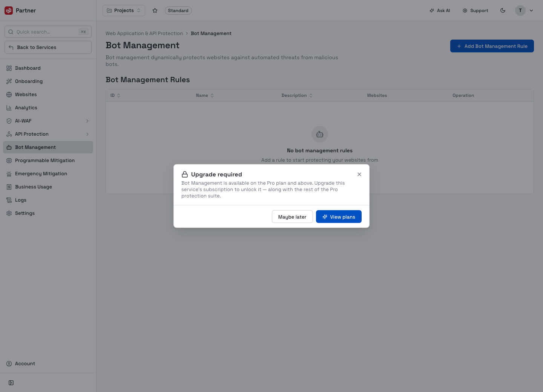Click the Onboarding wand icon
Viewport: 543px width, 392px height.
pyautogui.click(x=9, y=81)
